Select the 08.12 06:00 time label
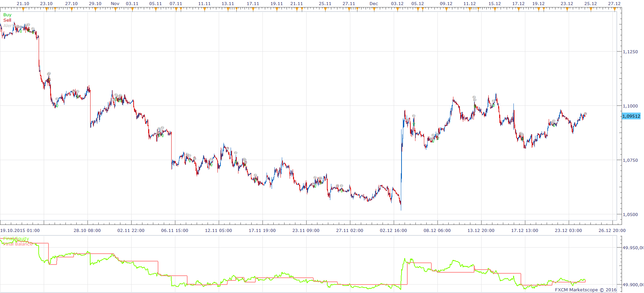 pyautogui.click(x=437, y=231)
